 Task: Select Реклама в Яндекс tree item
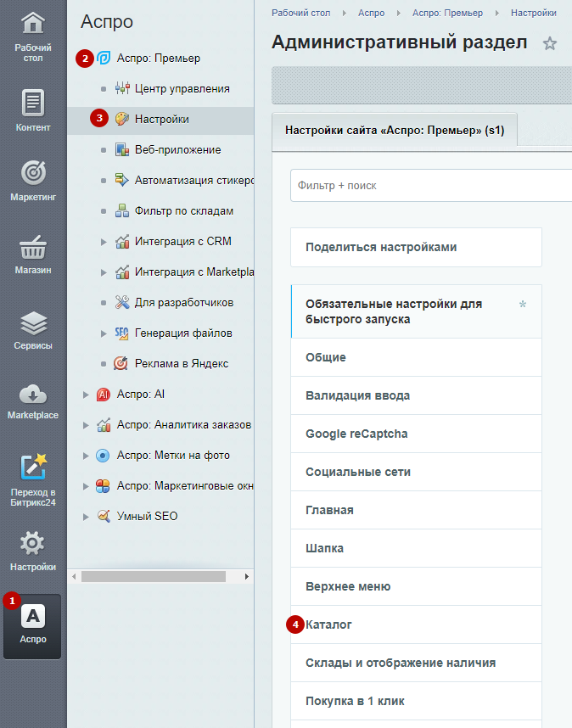182,363
